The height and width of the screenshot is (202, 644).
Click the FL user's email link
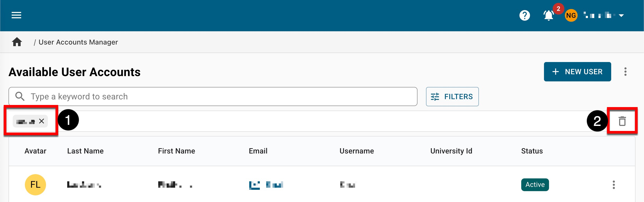coord(266,185)
